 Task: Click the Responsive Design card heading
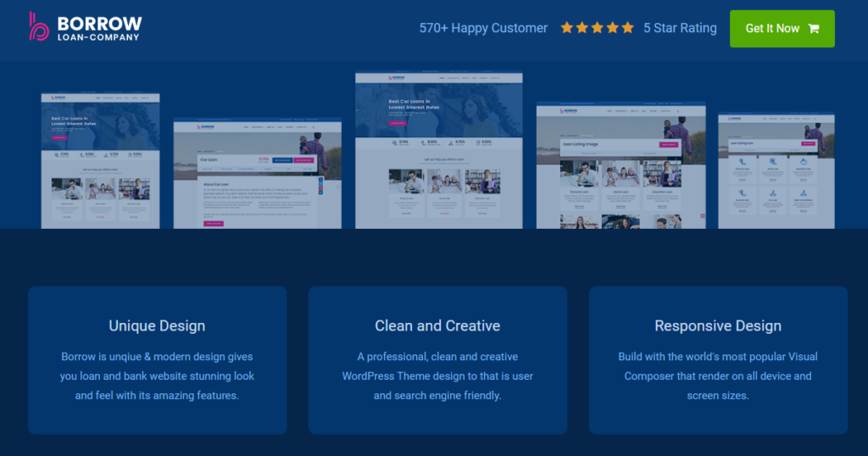click(x=718, y=326)
